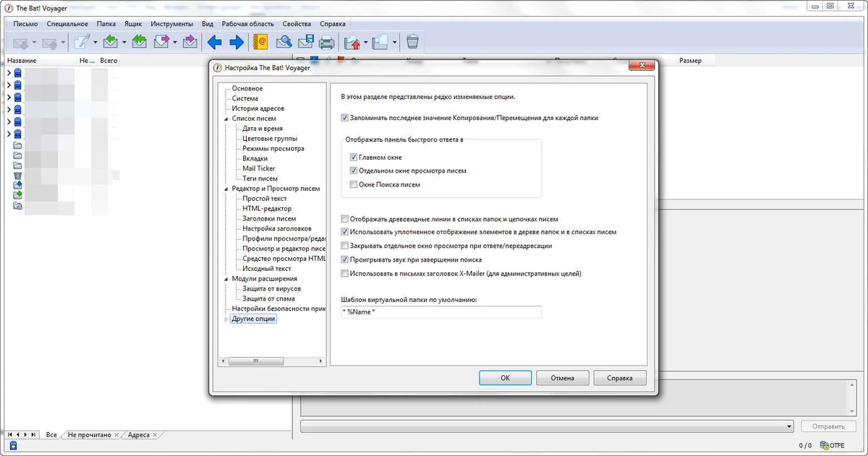The height and width of the screenshot is (456, 868).
Task: Open the Папка menu
Action: click(x=106, y=24)
